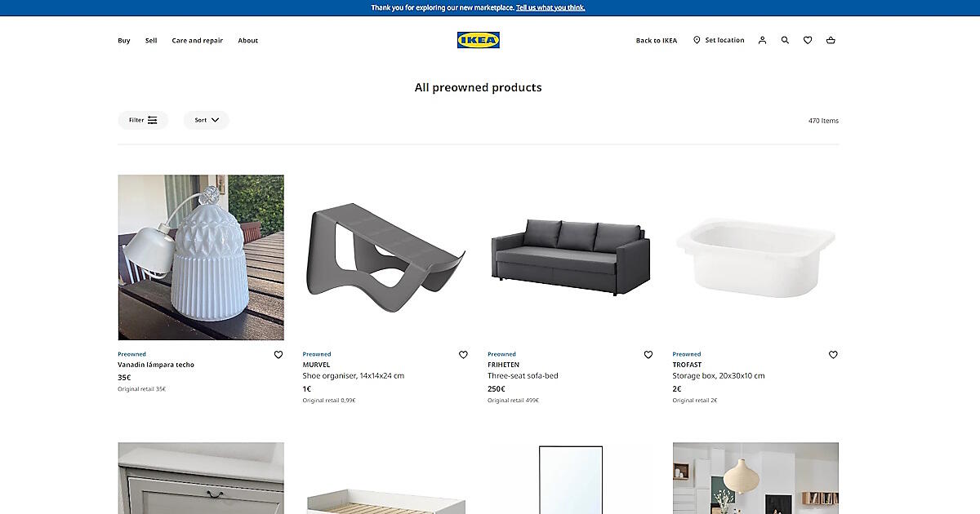The height and width of the screenshot is (514, 980).
Task: Click the Set location pin
Action: 697,40
